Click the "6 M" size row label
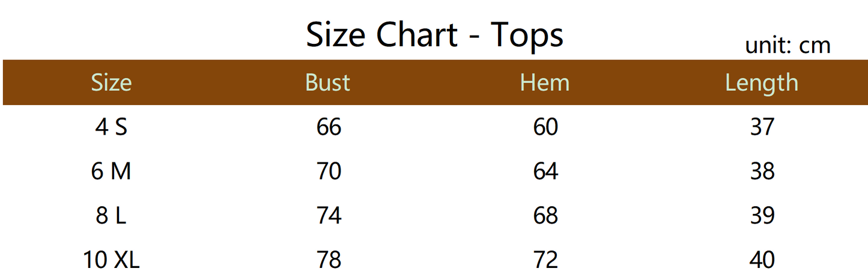This screenshot has width=868, height=280. (x=111, y=172)
